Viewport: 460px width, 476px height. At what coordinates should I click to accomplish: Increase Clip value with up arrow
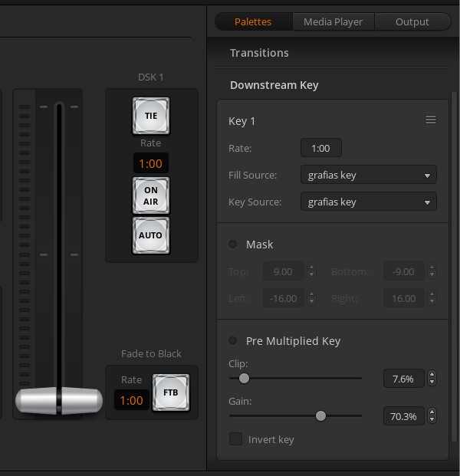coord(432,375)
